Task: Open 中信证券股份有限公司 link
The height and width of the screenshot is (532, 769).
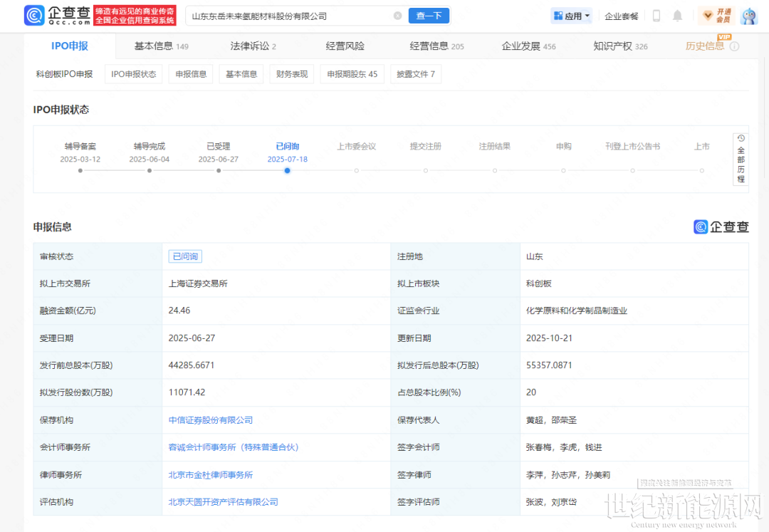Action: [210, 420]
